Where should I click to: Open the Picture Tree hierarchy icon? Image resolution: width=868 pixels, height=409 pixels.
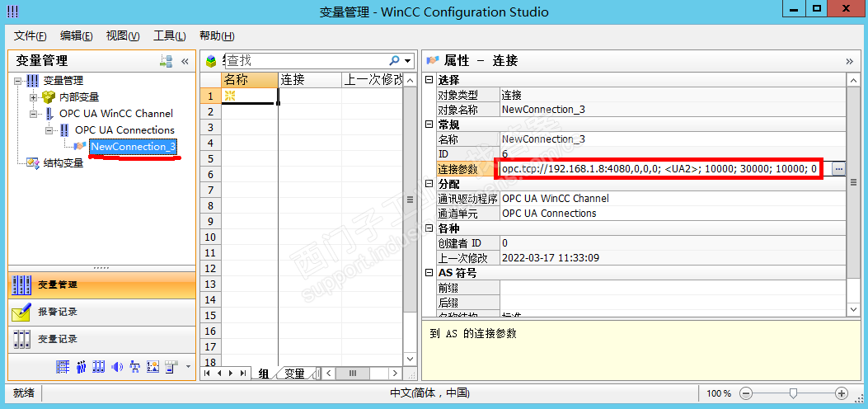tap(134, 366)
